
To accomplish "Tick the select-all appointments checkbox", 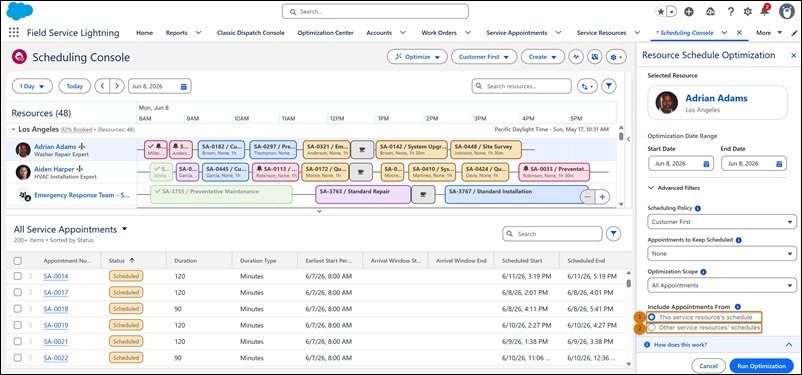I will coord(17,261).
